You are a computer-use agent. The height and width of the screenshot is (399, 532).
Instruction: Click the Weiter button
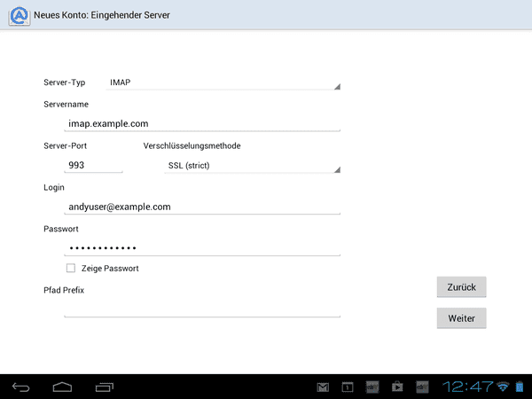[x=461, y=318]
